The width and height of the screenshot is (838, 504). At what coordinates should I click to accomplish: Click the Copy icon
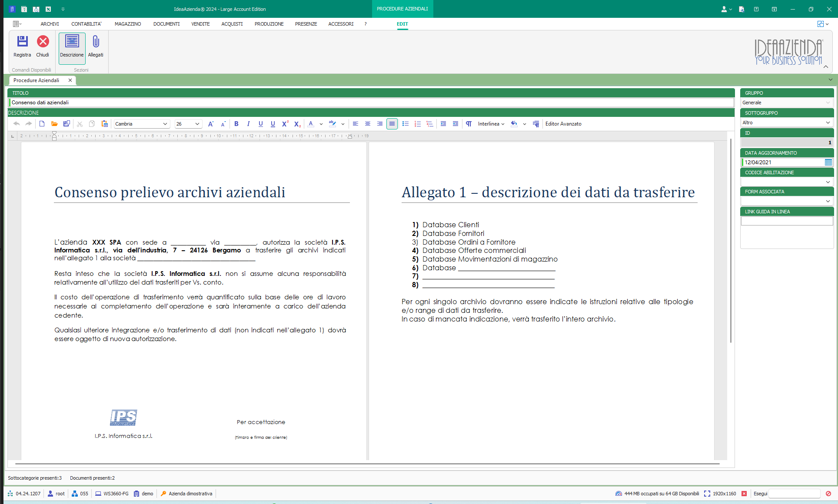click(x=92, y=124)
